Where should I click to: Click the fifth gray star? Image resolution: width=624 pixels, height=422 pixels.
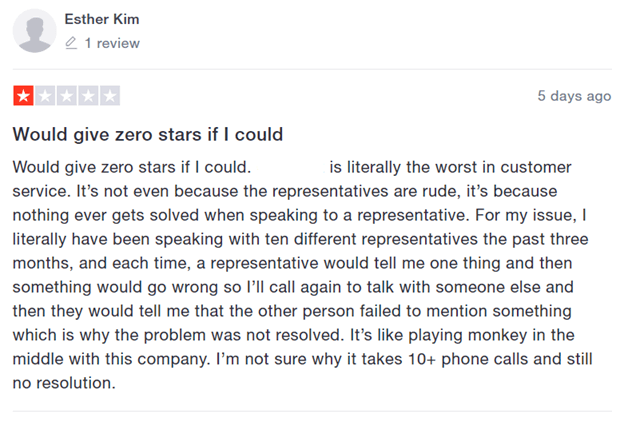[109, 96]
